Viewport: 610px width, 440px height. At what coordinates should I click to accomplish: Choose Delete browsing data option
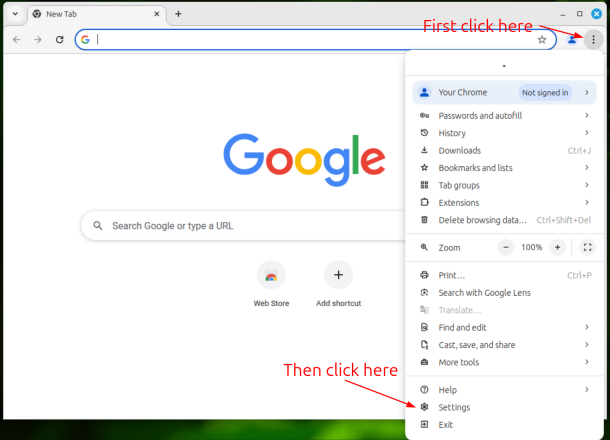click(x=482, y=220)
